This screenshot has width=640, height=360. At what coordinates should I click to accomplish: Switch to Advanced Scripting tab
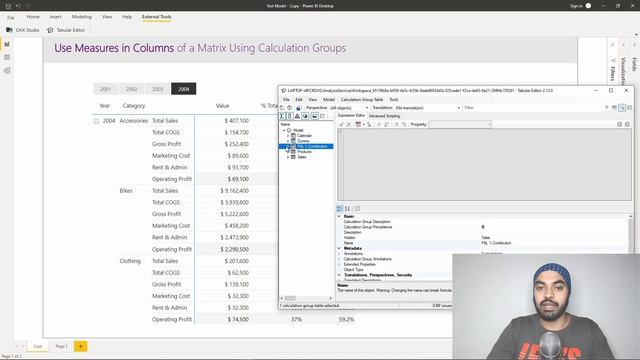pos(384,116)
